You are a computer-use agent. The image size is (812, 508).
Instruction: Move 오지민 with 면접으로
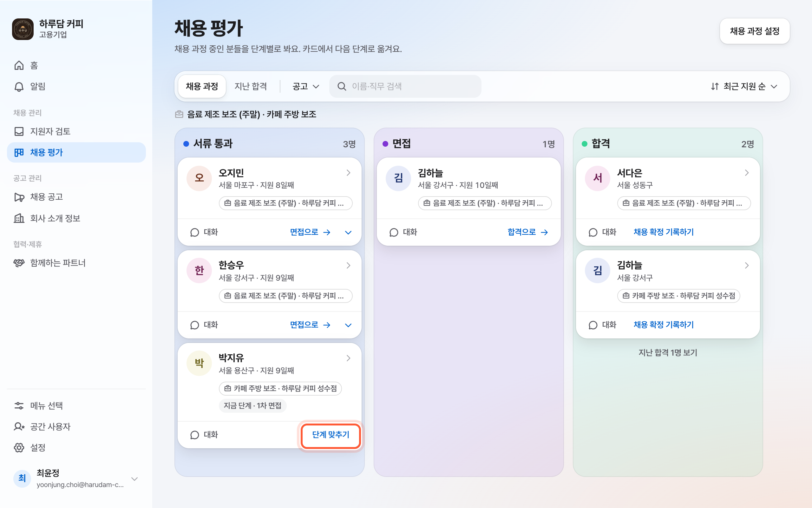(x=310, y=232)
